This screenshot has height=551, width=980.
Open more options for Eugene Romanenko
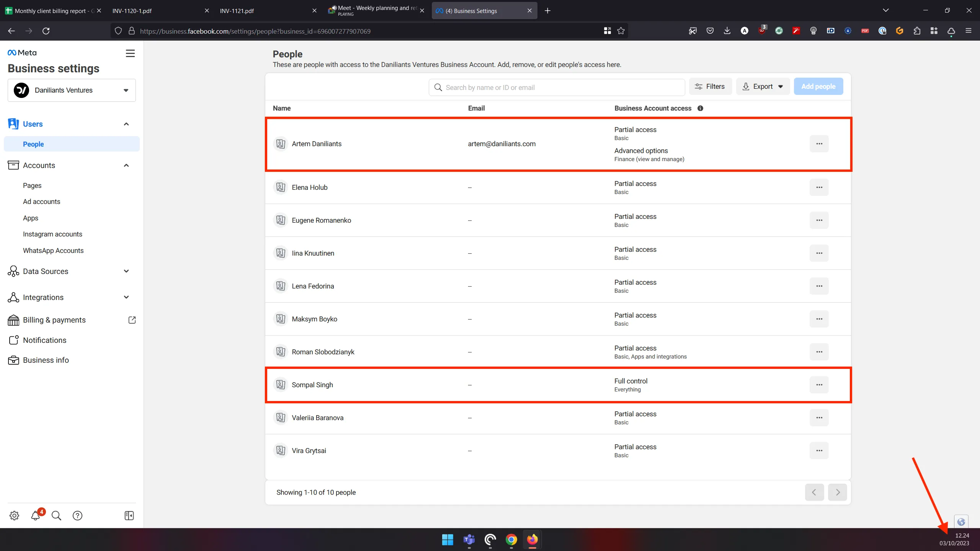(x=819, y=220)
